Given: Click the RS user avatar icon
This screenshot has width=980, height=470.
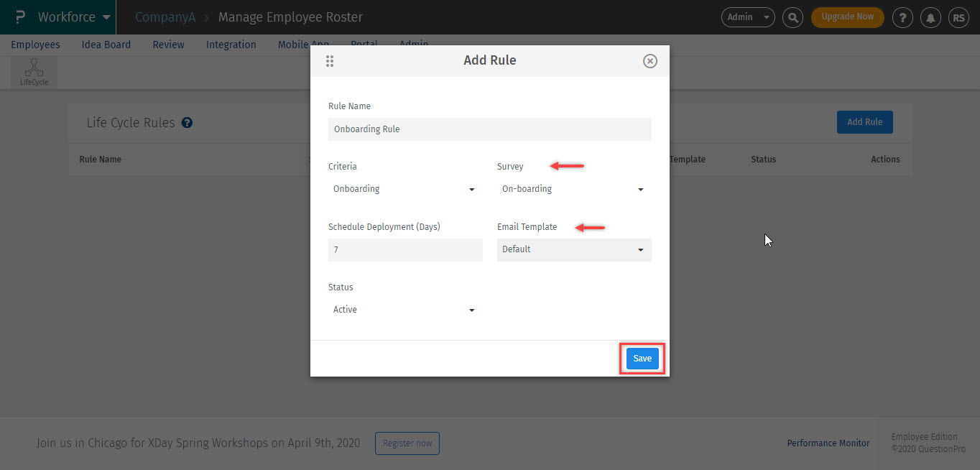Looking at the screenshot, I should [958, 17].
